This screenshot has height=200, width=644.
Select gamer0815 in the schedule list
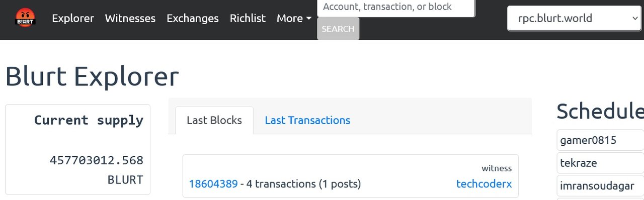(x=600, y=140)
